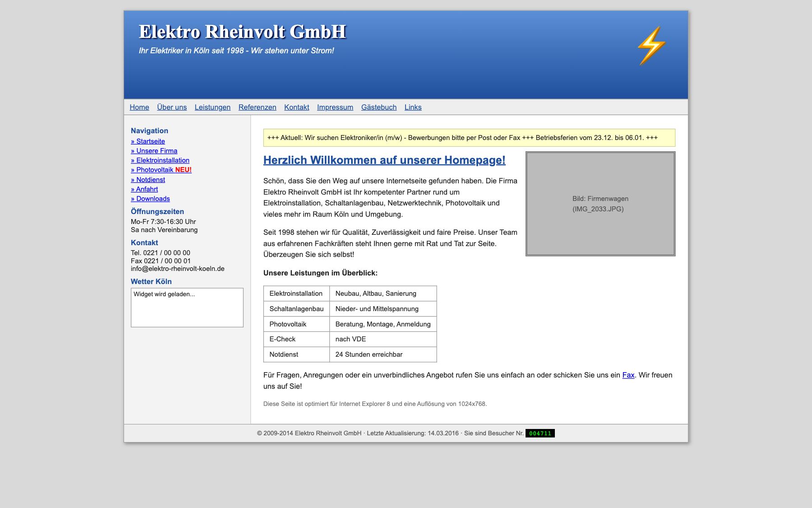The width and height of the screenshot is (812, 508).
Task: Open the Photovoltaik NEU! sidebar link
Action: (161, 170)
